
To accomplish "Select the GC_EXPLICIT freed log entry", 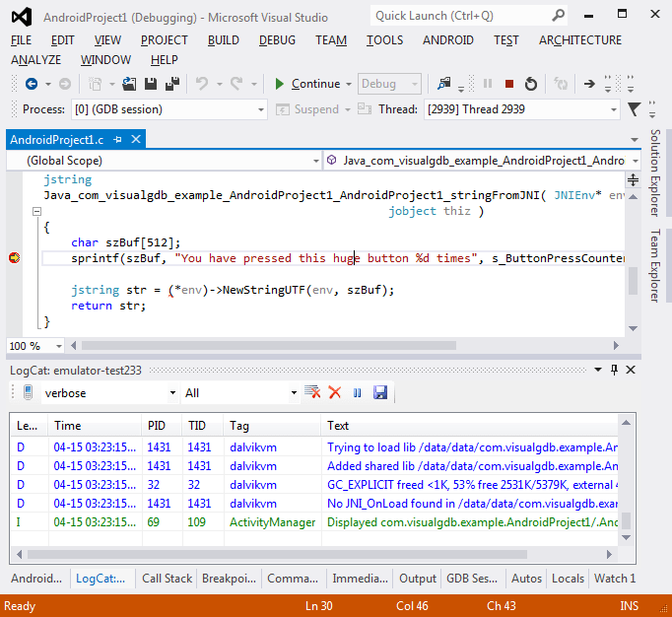I will pos(314,485).
